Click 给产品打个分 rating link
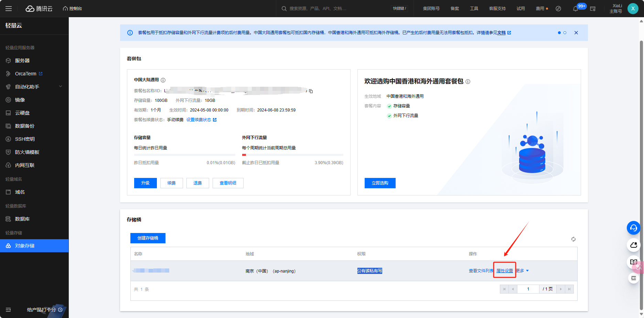 coord(45,310)
